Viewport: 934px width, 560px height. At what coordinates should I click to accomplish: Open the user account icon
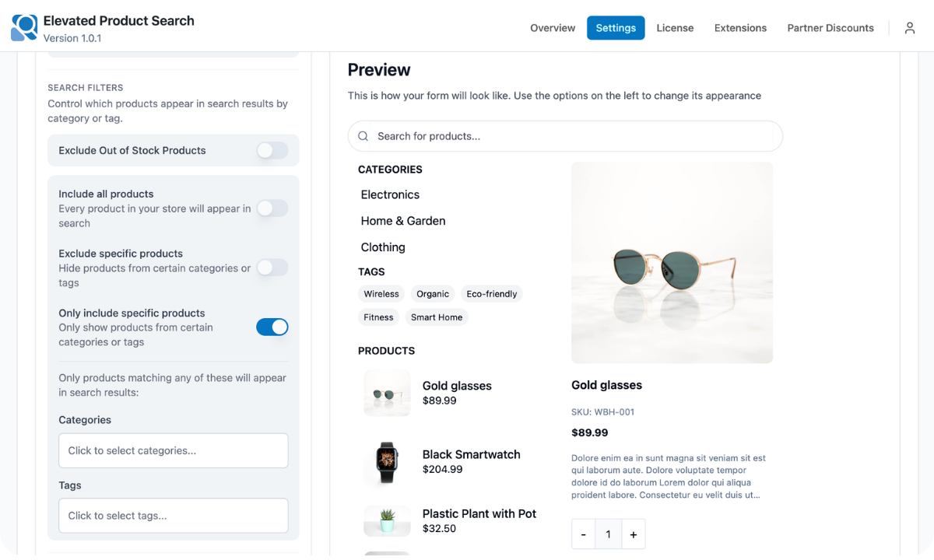910,28
